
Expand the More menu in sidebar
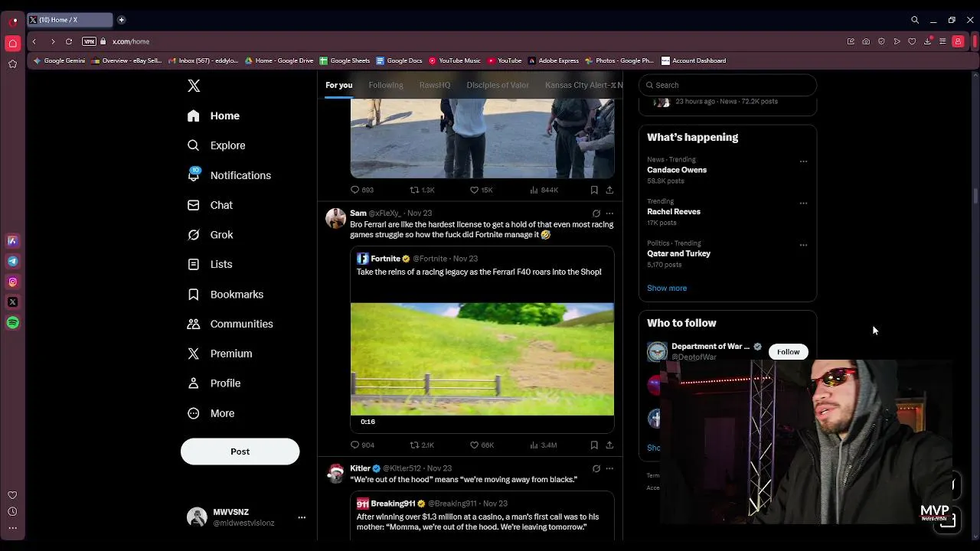click(x=211, y=413)
